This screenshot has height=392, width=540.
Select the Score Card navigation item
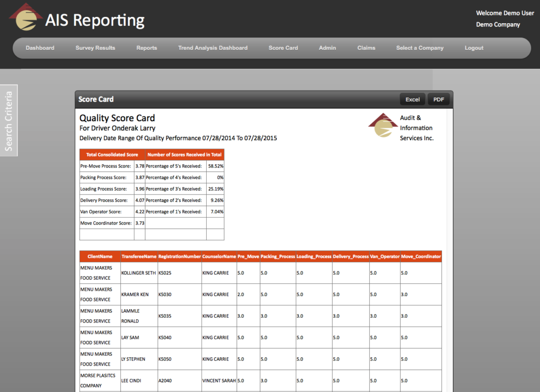pyautogui.click(x=283, y=48)
